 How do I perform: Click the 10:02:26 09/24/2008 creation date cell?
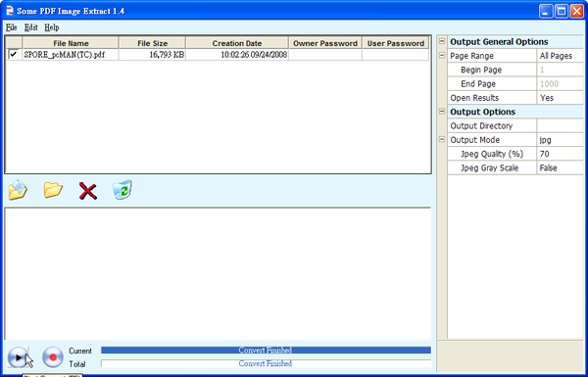point(237,55)
